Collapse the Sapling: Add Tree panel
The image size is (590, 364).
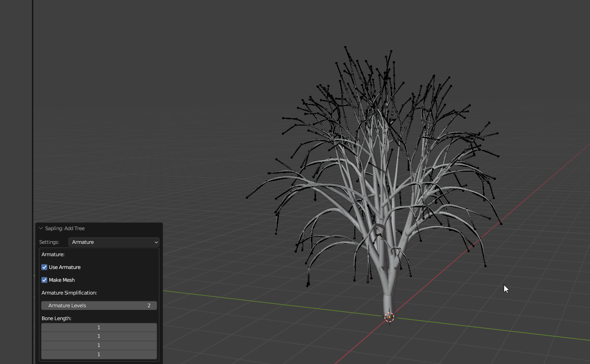coord(42,228)
